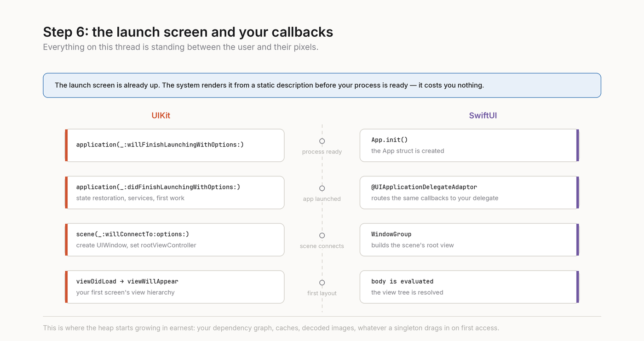Click the 'first layout' timeline marker circle
Image resolution: width=644 pixels, height=341 pixels.
click(322, 283)
